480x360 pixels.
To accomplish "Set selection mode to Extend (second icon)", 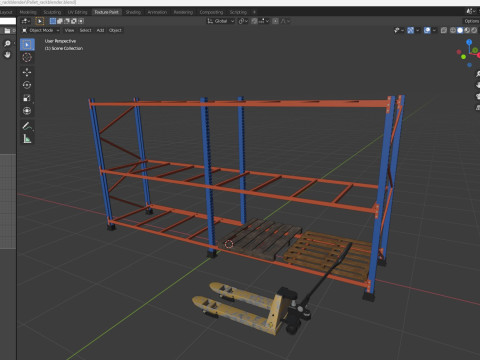I will click(60, 21).
